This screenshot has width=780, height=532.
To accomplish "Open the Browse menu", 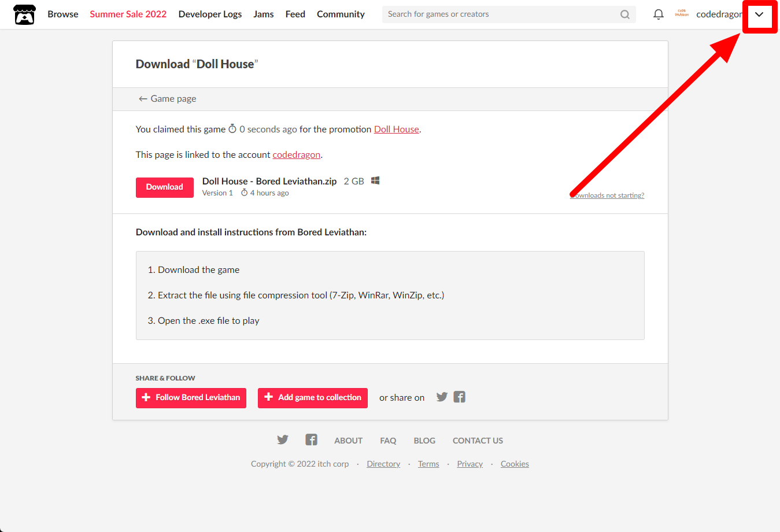I will coord(63,14).
